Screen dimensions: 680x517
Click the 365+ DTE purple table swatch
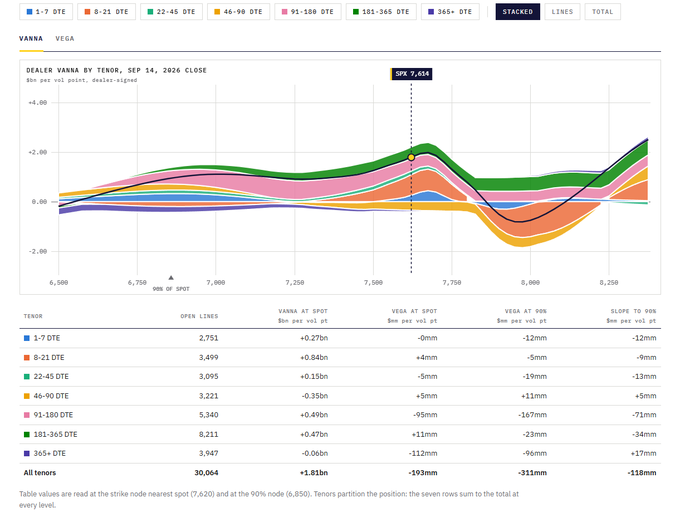pyautogui.click(x=26, y=453)
